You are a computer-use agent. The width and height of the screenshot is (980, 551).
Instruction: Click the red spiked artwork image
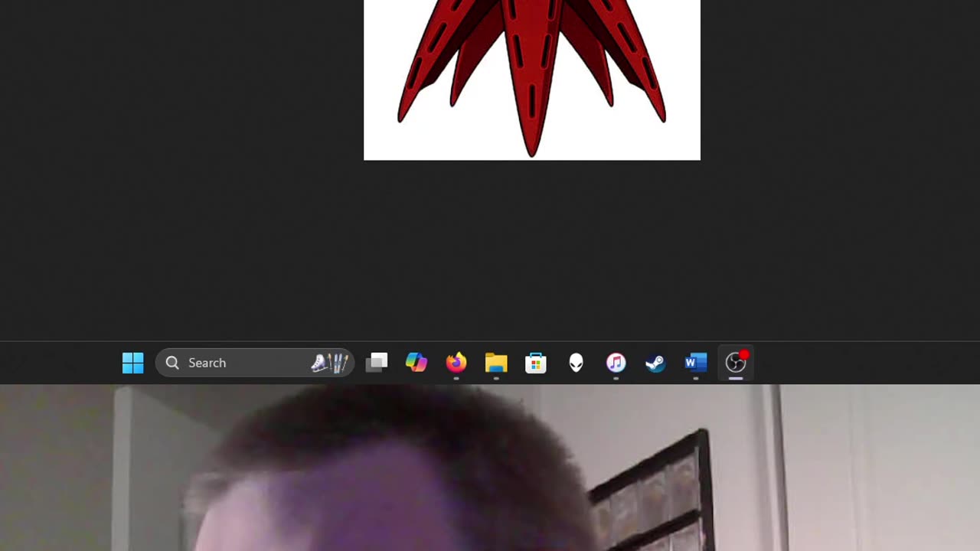[x=532, y=80]
